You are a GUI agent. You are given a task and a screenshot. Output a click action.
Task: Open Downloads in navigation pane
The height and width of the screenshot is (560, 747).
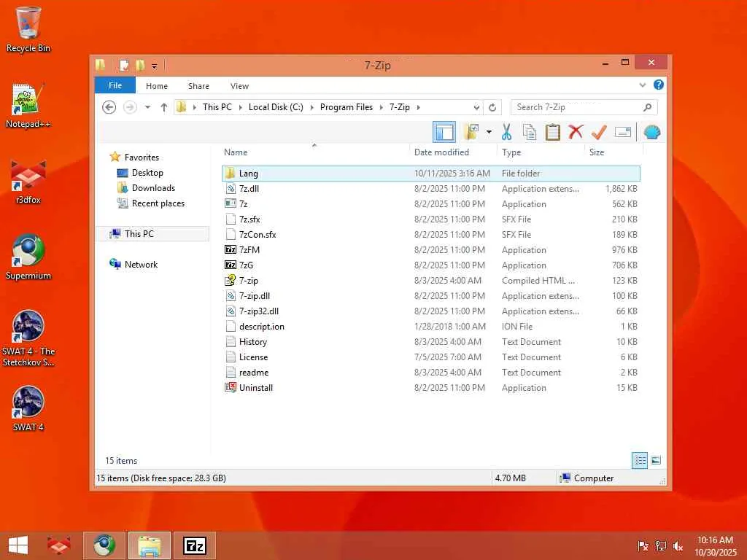click(146, 187)
